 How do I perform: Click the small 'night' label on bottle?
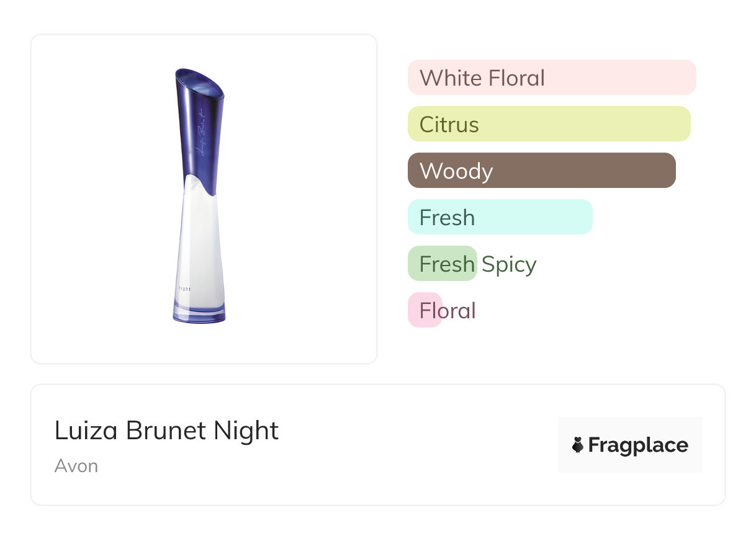(184, 289)
